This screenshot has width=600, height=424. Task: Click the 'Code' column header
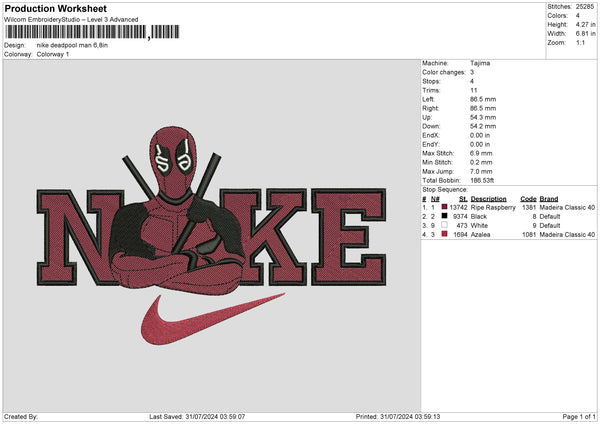click(528, 199)
